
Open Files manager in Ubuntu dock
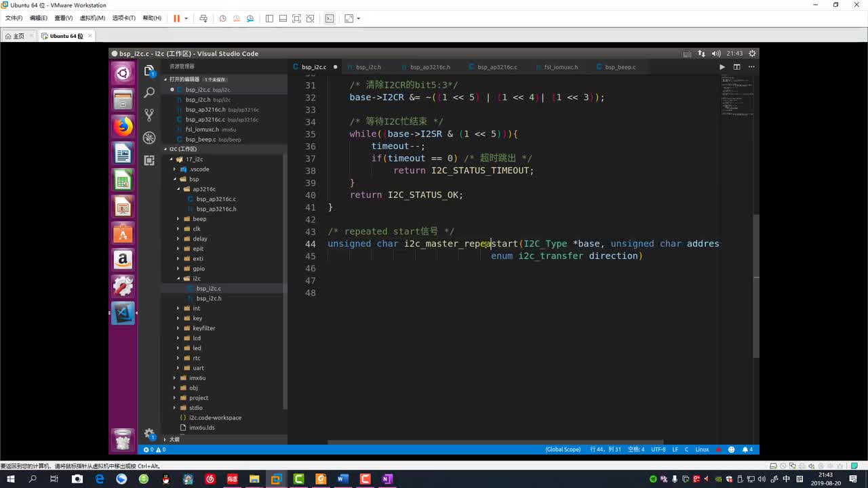coord(123,100)
